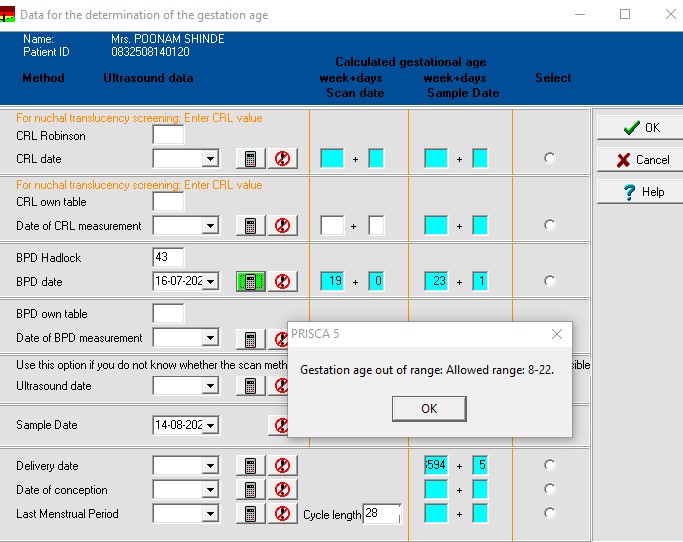Click the BPD Hadlock value field
This screenshot has height=542, width=683.
168,258
